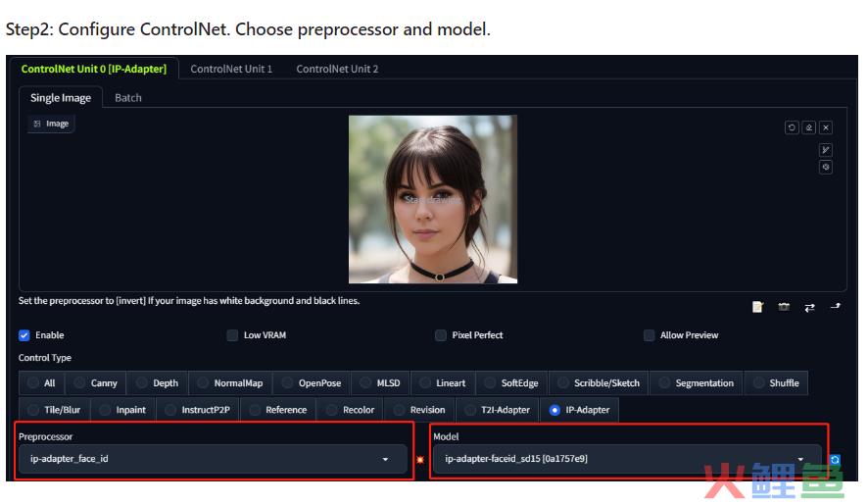Open the brush color palette icon
This screenshot has height=504, width=868.
[826, 168]
